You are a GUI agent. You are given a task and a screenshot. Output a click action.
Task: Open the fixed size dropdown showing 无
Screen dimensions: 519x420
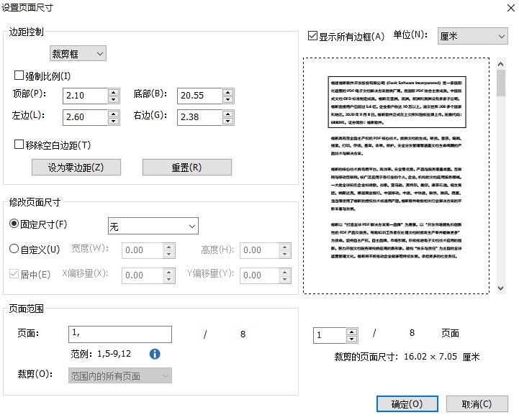click(x=153, y=227)
